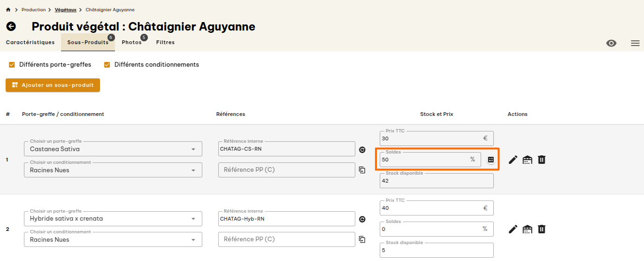Click the pencil edit icon for sub-product 1
The width and height of the screenshot is (644, 261).
click(513, 160)
